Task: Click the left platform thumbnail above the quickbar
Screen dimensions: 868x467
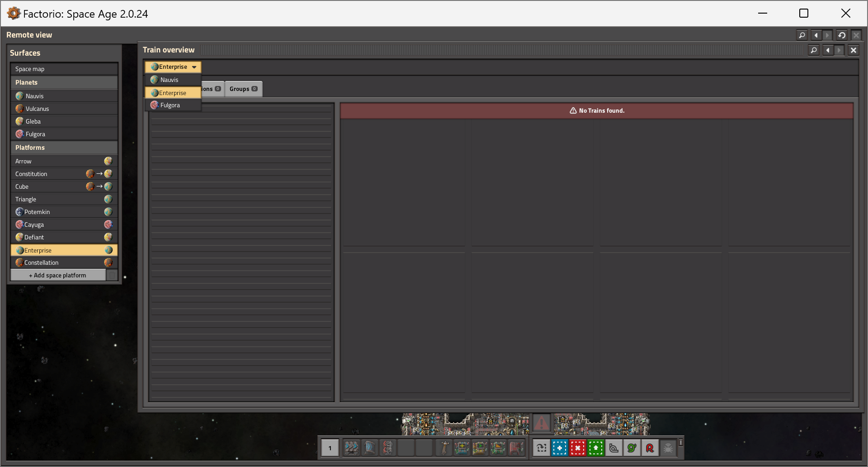Action: click(465, 424)
